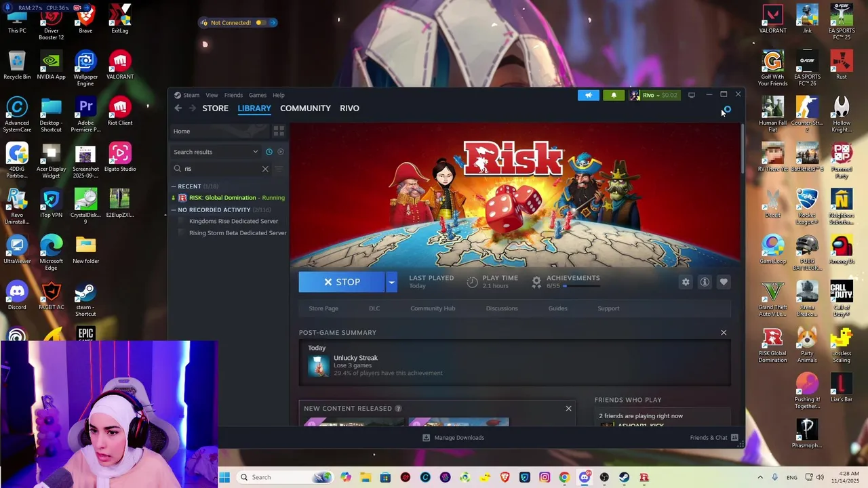
Task: Open the DLC link
Action: point(374,308)
